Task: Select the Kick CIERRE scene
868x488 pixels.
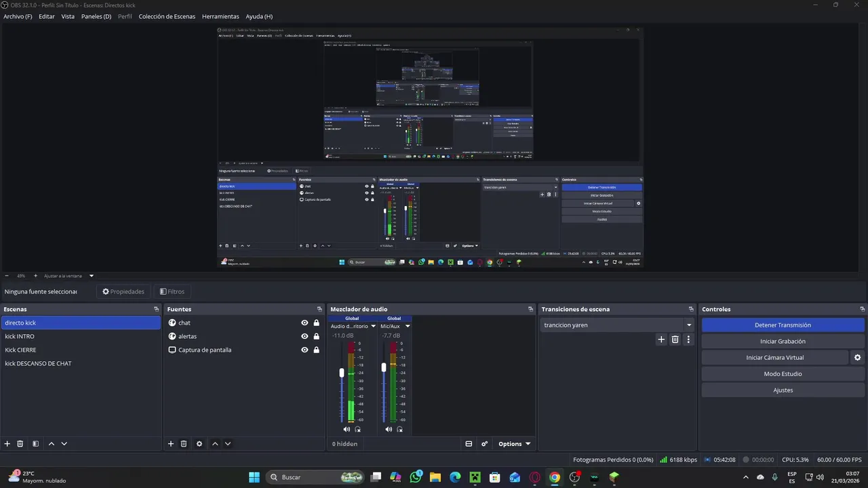Action: pos(81,350)
